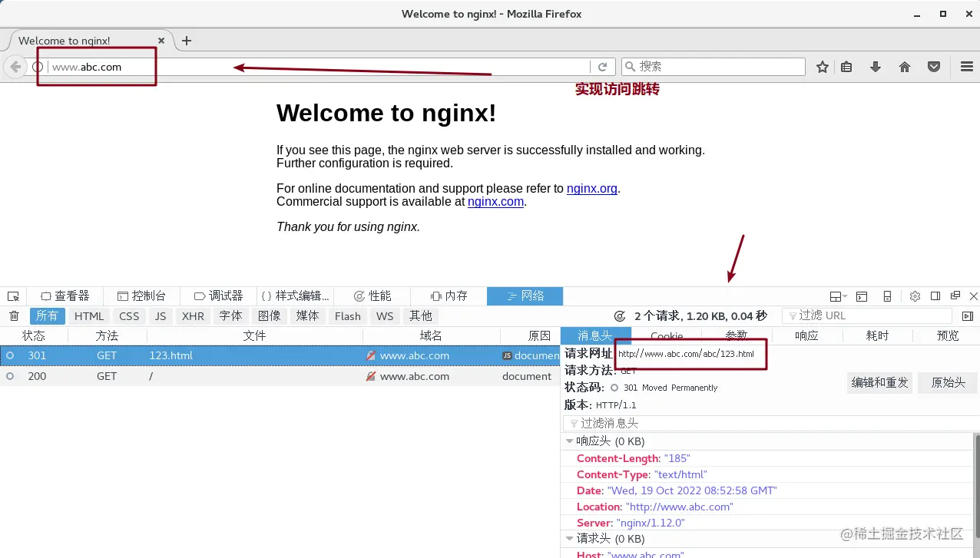Screen dimensions: 980x558
Task: Collapse the 响应头 response headers section
Action: point(570,441)
